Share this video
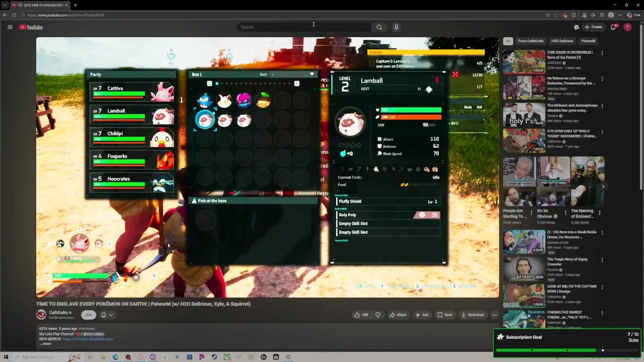The image size is (644, 362). click(398, 315)
